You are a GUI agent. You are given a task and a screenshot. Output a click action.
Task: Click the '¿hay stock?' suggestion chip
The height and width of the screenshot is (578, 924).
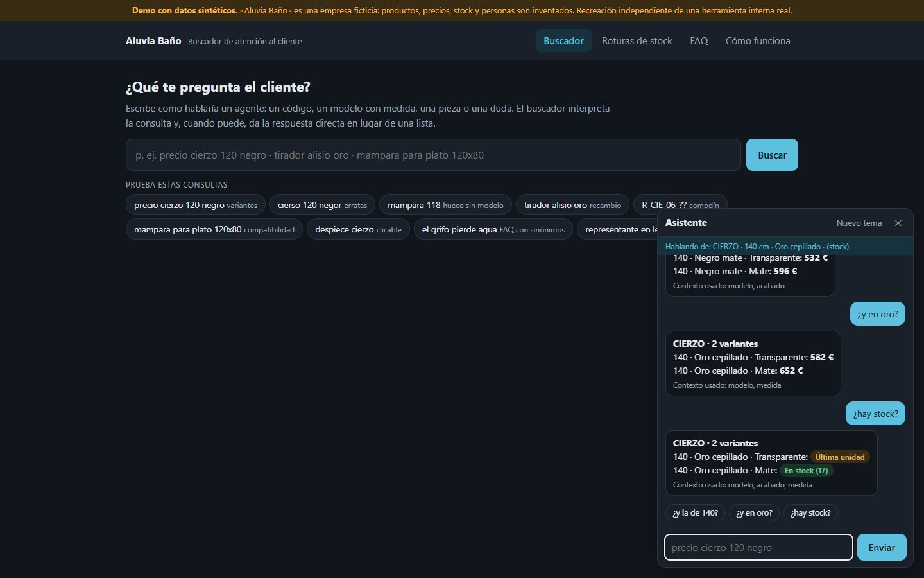tap(810, 512)
